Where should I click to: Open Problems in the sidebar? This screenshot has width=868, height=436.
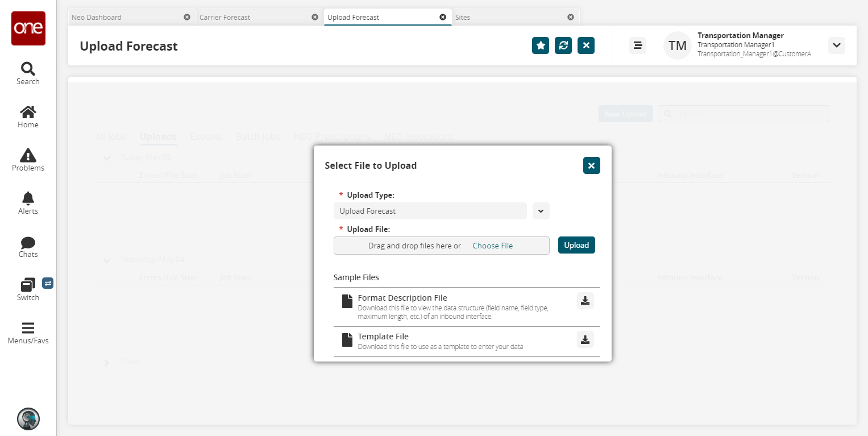(x=28, y=160)
